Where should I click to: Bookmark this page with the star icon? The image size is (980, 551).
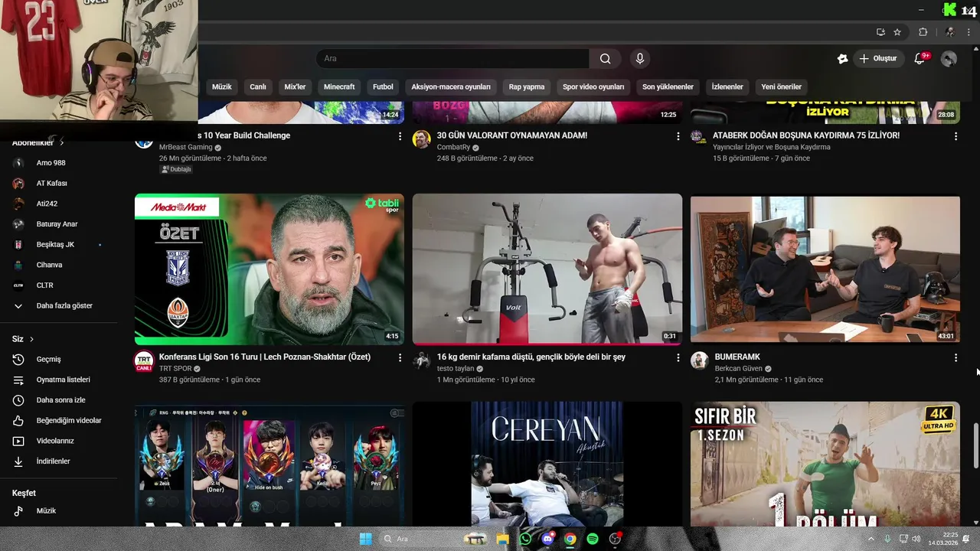(x=897, y=32)
